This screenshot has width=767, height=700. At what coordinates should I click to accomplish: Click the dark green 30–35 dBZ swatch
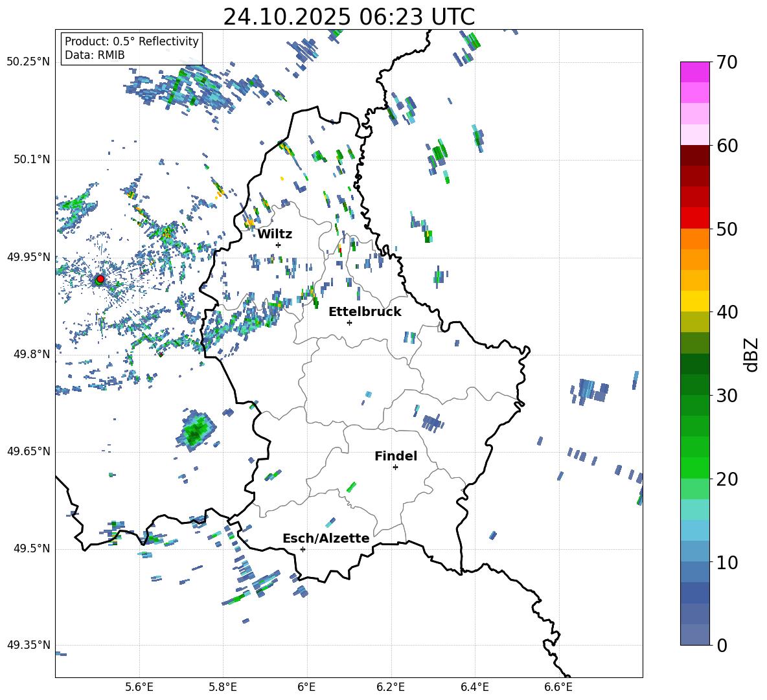tap(694, 364)
